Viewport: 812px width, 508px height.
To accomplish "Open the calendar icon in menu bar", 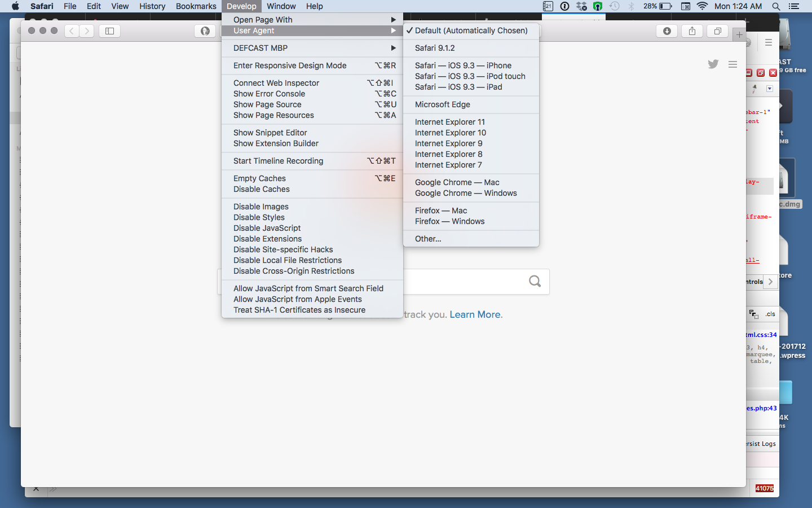I will coord(548,6).
